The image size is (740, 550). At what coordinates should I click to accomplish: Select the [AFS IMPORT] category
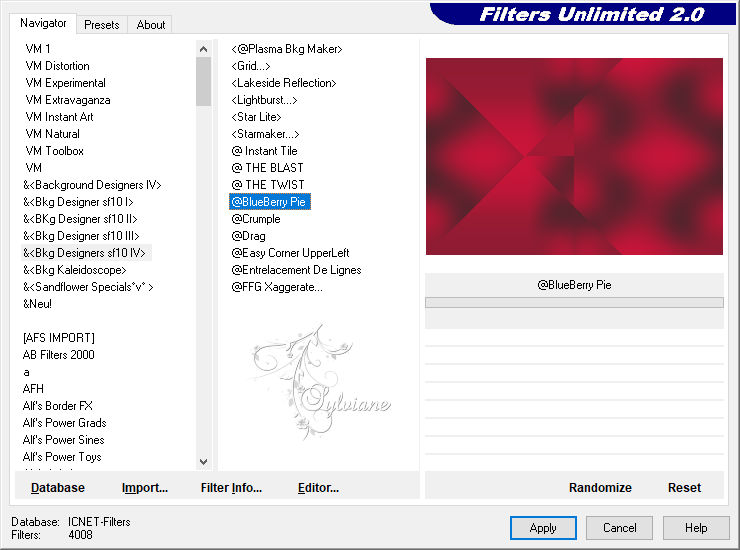click(59, 338)
